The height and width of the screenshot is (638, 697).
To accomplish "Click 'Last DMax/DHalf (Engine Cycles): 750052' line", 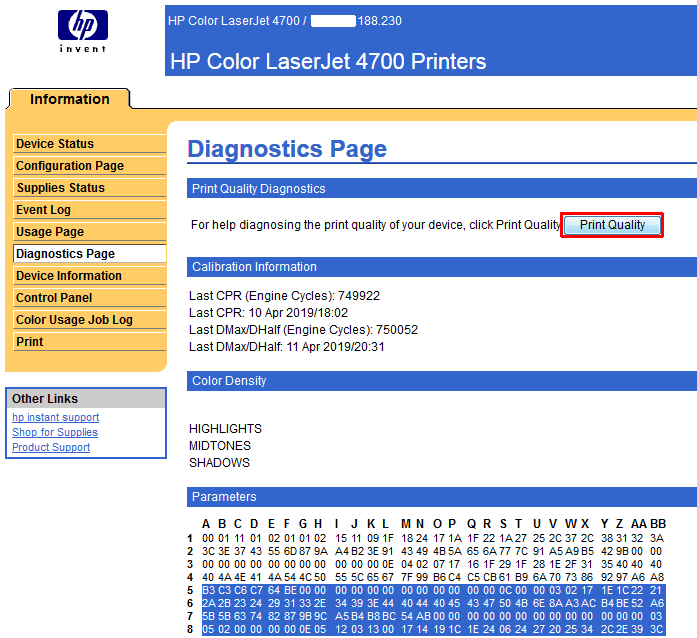I will click(304, 329).
